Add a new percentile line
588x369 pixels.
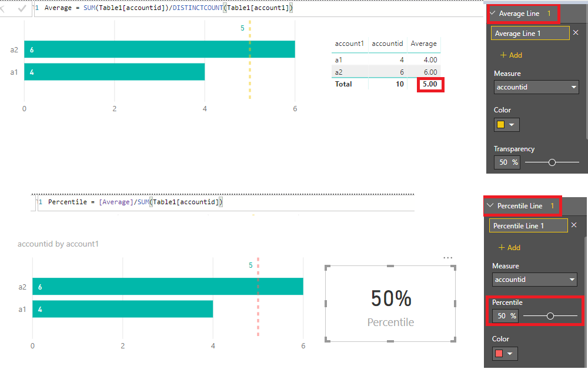click(x=509, y=247)
